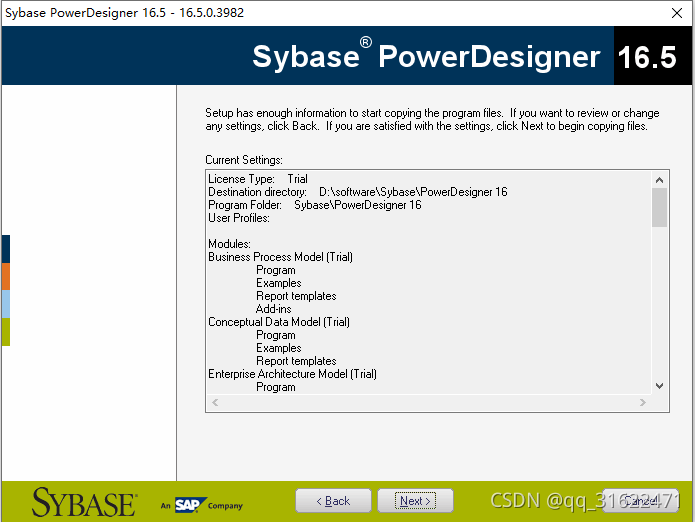Click the Sybase logo in footer
The image size is (695, 522).
click(84, 502)
